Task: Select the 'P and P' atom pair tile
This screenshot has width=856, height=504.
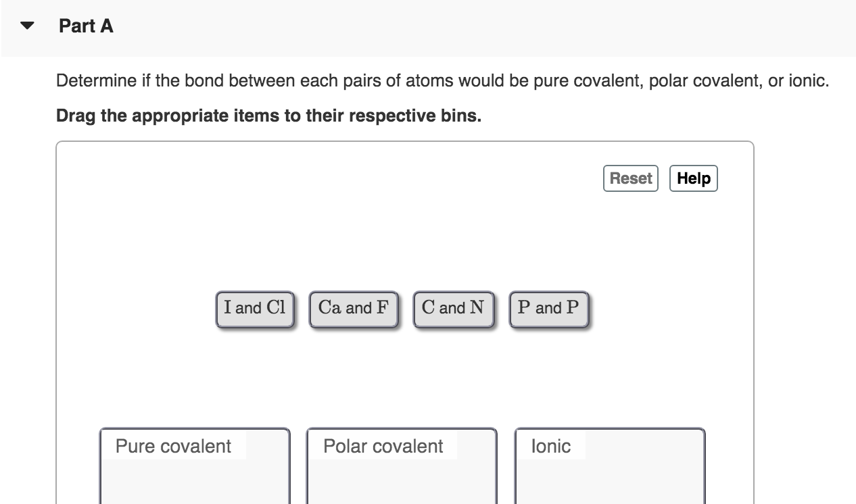Action: tap(548, 307)
